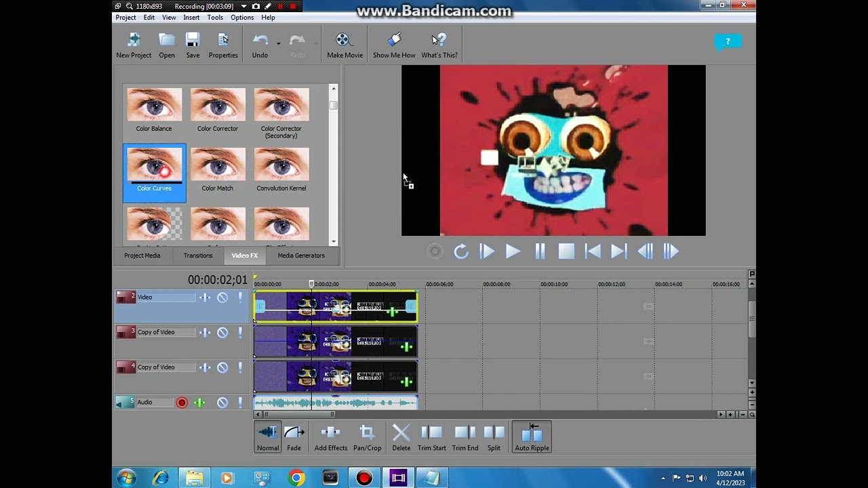Open the Insert menu
This screenshot has height=488, width=868.
pyautogui.click(x=191, y=18)
